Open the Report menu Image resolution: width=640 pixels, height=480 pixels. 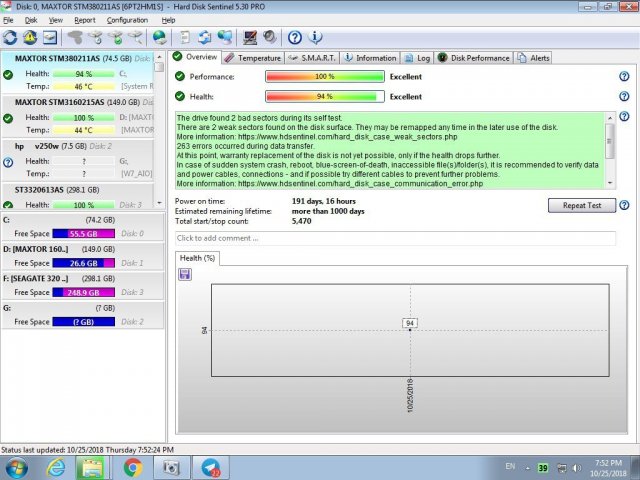pyautogui.click(x=85, y=19)
